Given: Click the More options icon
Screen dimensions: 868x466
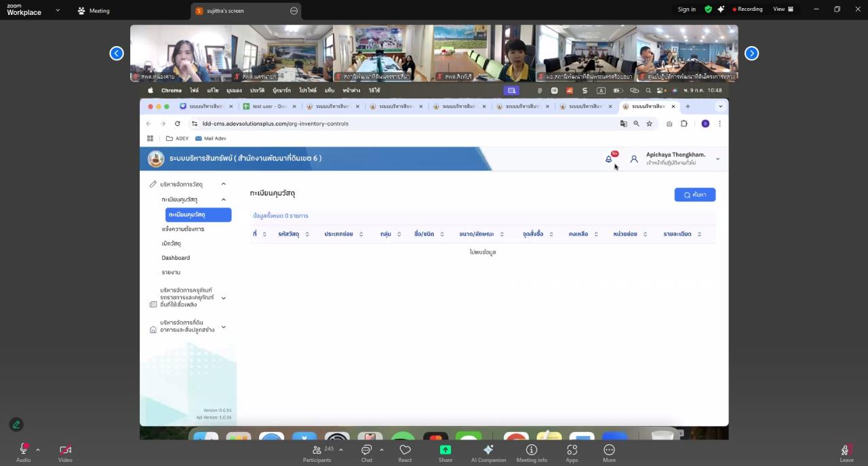Looking at the screenshot, I should [x=609, y=450].
